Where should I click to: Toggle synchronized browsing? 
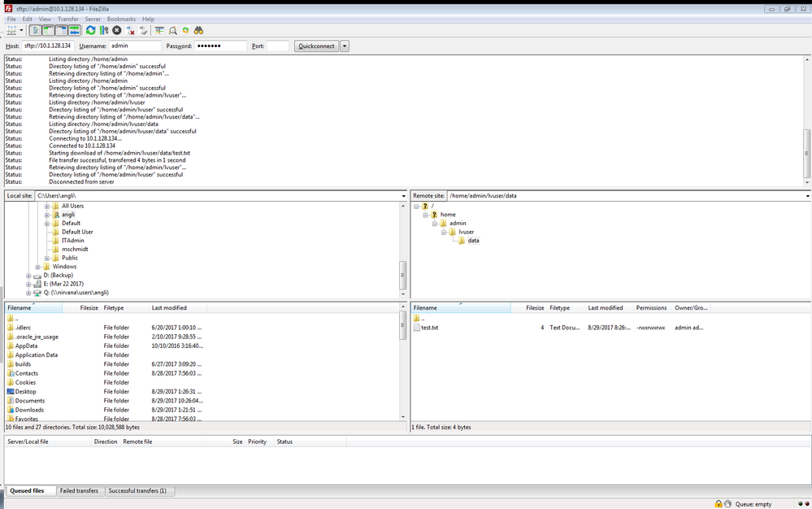point(185,31)
